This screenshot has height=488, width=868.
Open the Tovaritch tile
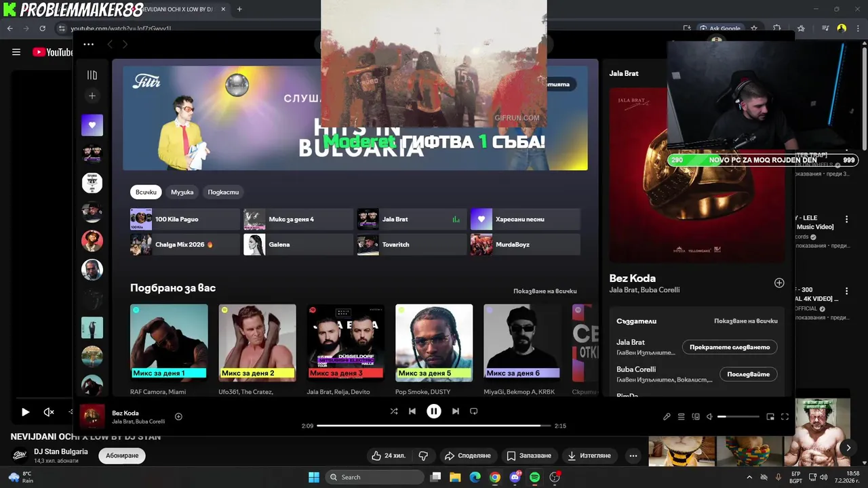412,245
